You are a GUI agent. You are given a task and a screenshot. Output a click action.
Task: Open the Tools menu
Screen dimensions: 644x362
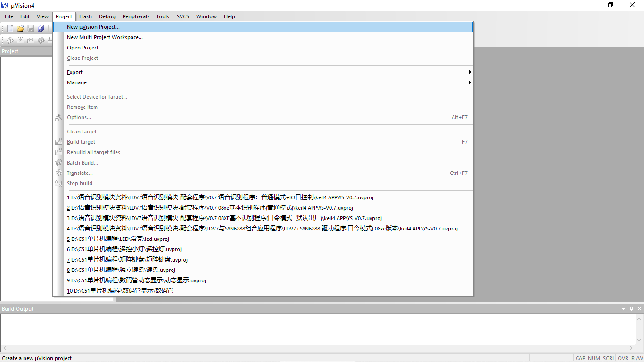click(163, 16)
